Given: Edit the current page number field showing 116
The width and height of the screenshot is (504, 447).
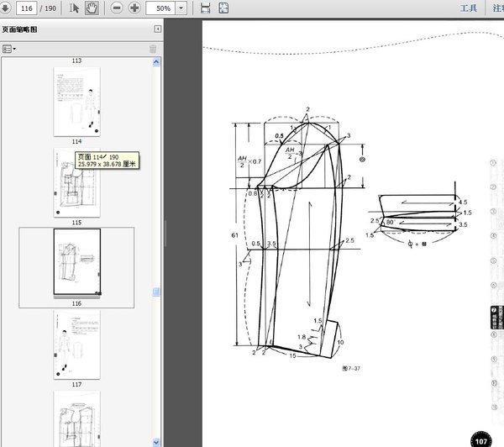Looking at the screenshot, I should click(26, 8).
